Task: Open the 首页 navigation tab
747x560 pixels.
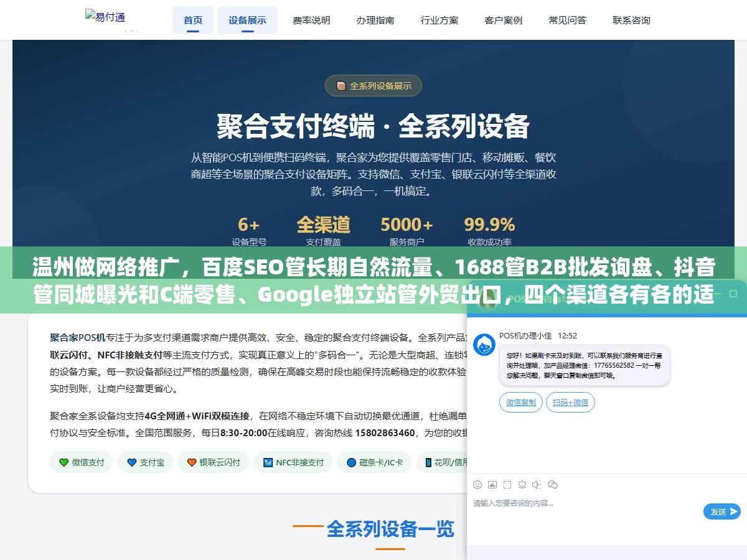Action: pos(193,20)
